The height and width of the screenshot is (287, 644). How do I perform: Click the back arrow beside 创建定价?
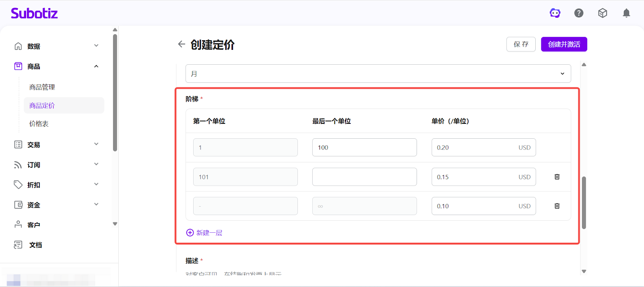pyautogui.click(x=182, y=44)
